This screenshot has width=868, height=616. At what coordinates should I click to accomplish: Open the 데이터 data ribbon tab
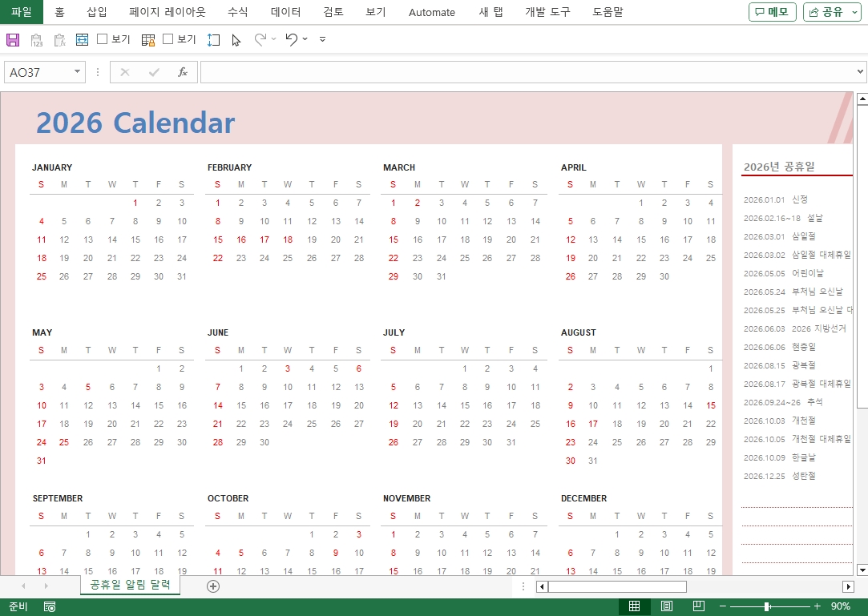pos(285,12)
